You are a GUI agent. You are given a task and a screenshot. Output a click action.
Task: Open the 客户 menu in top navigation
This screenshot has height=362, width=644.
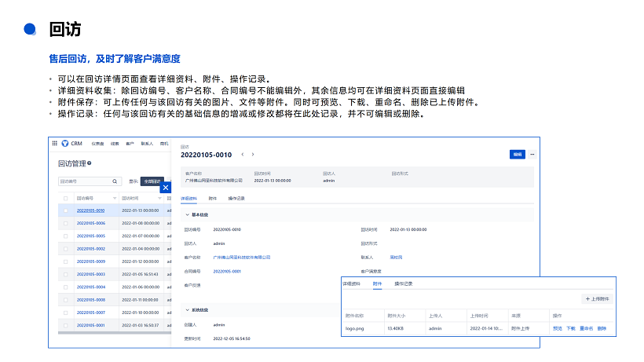pyautogui.click(x=130, y=144)
